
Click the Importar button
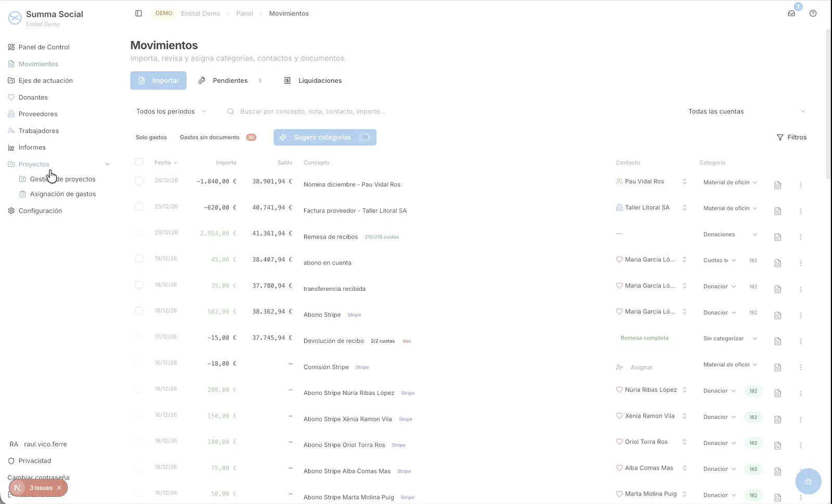[x=158, y=81]
